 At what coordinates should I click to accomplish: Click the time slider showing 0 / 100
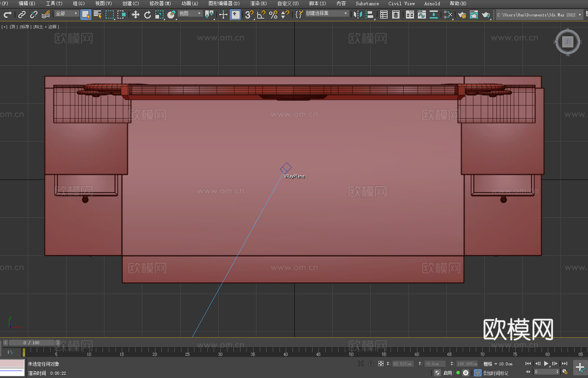pyautogui.click(x=32, y=343)
